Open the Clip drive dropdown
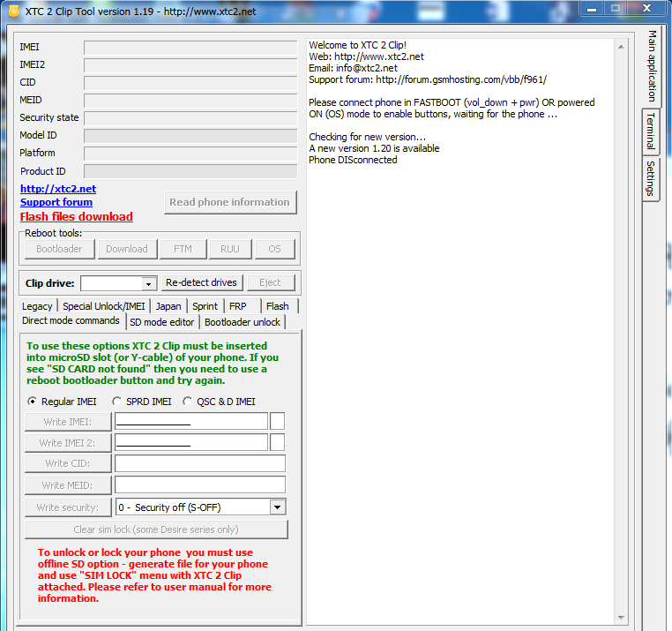672x631 pixels. coord(148,283)
